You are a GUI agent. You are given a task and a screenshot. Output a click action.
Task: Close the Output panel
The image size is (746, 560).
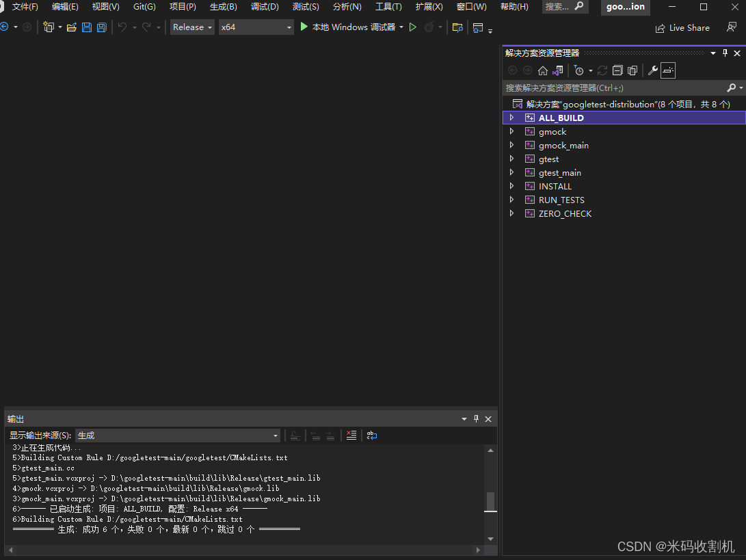488,418
